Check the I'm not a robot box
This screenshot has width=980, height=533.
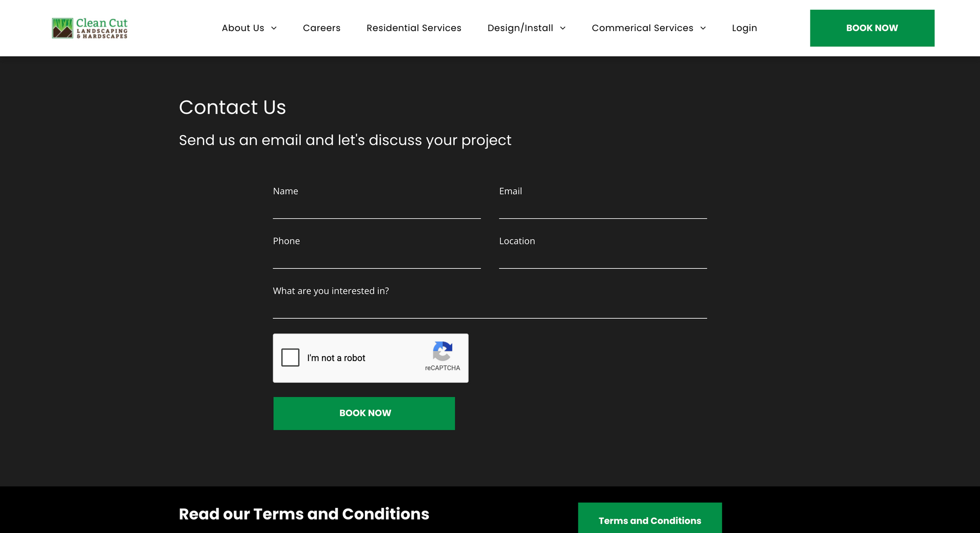coord(290,358)
